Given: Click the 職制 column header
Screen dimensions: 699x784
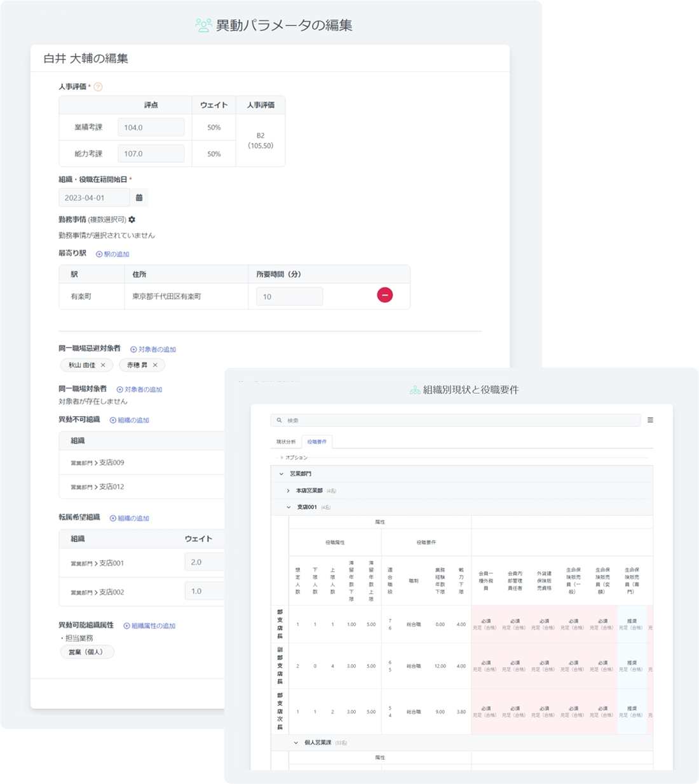Looking at the screenshot, I should [x=414, y=581].
